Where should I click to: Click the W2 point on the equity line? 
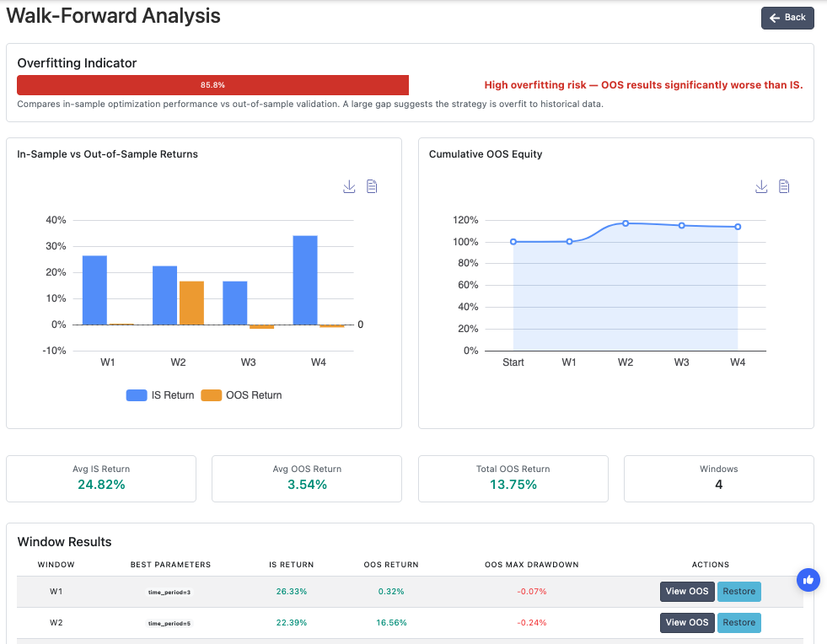(626, 223)
